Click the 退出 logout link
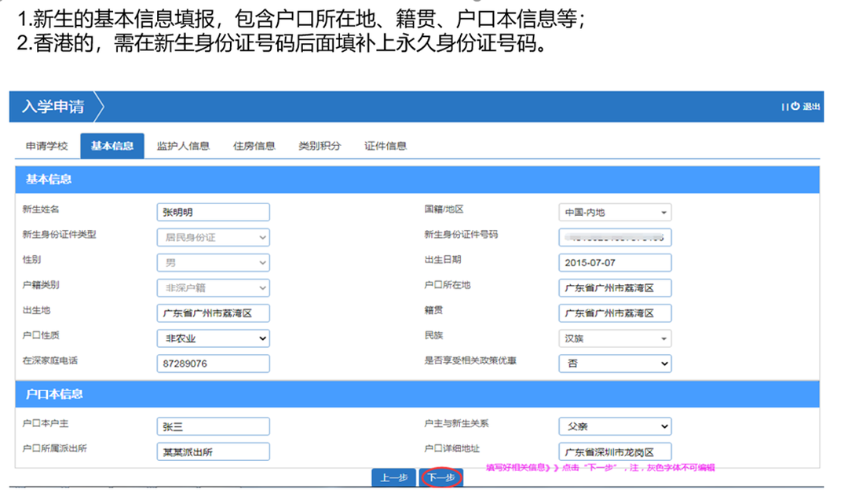Image resolution: width=848 pixels, height=504 pixels. coord(812,107)
